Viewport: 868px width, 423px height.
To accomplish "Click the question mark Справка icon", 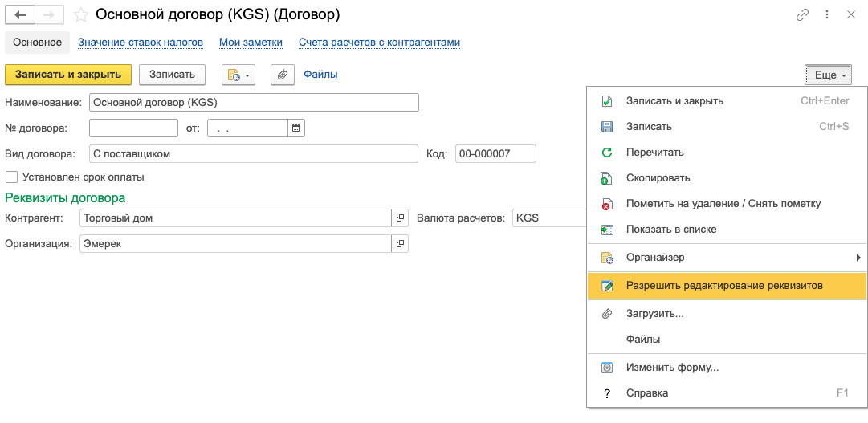I will pos(607,393).
